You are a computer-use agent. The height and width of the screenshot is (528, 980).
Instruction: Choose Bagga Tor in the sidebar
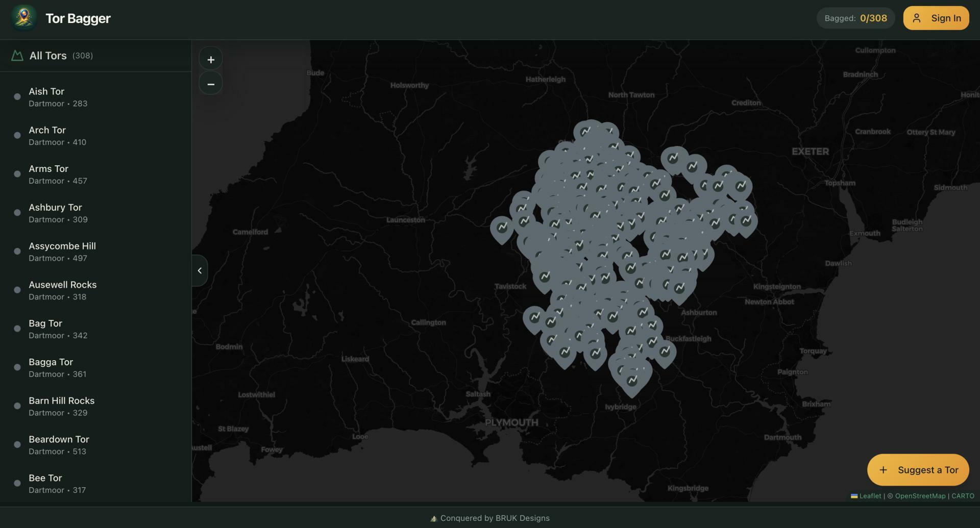tap(51, 362)
